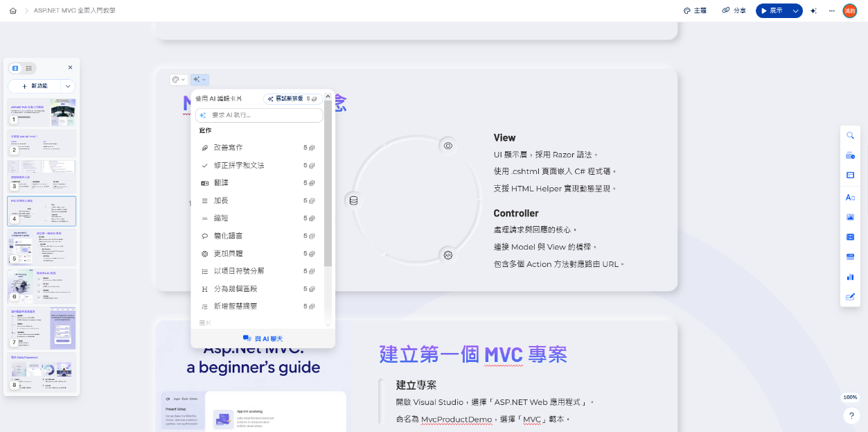
Task: Open the AI sparkle icon in top bar
Action: click(814, 11)
